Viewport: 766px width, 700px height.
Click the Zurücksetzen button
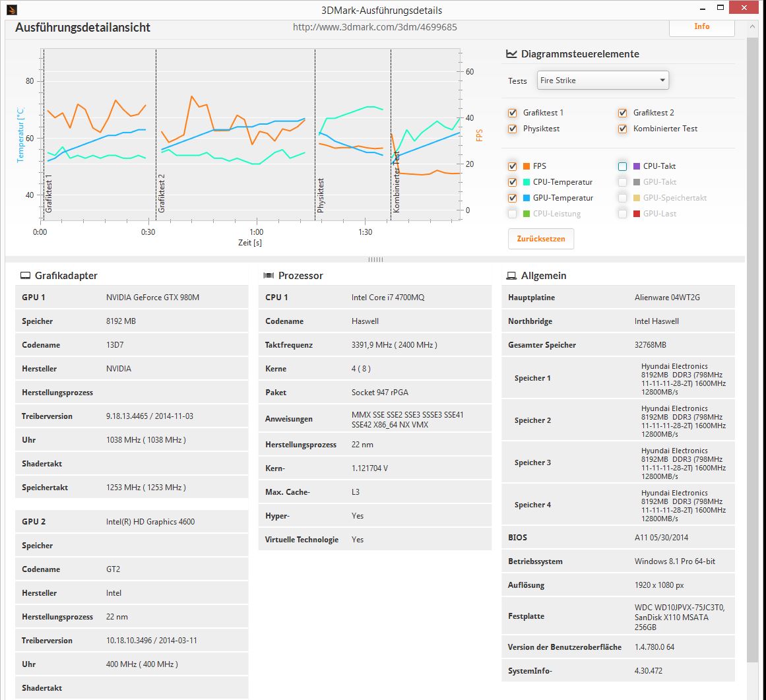pyautogui.click(x=541, y=239)
